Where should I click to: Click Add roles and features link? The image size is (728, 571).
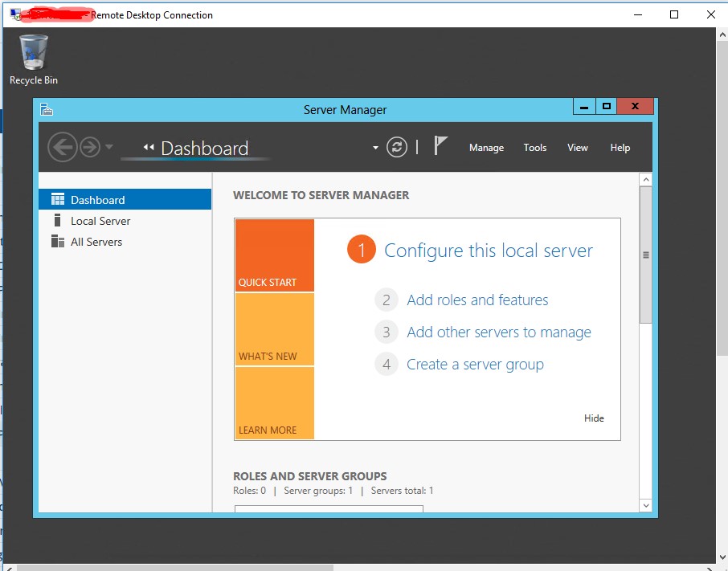tap(477, 300)
